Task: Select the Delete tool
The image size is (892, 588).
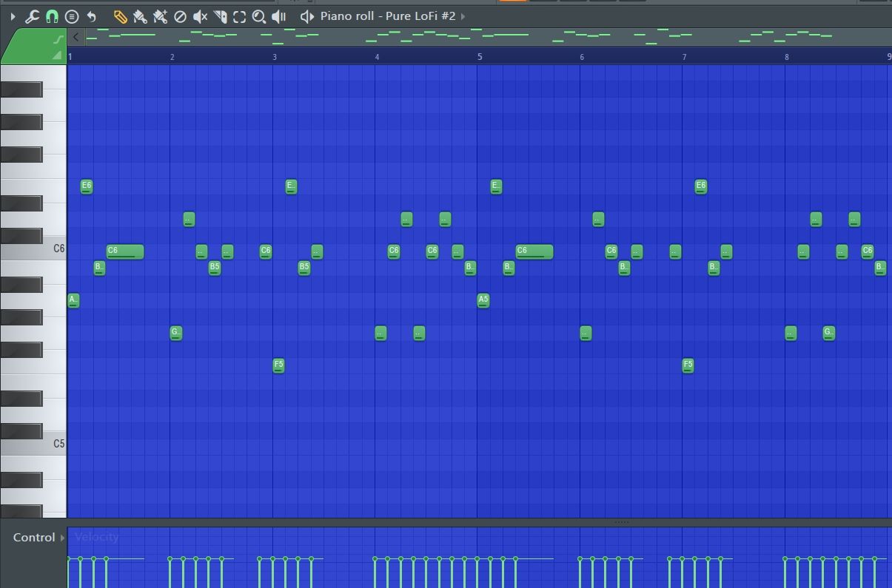Action: click(180, 16)
